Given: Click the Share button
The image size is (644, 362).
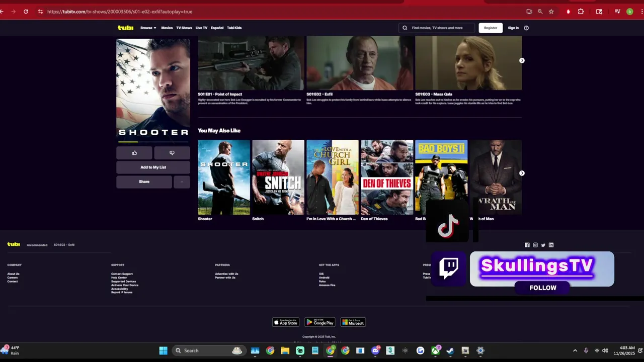Looking at the screenshot, I should click(144, 182).
